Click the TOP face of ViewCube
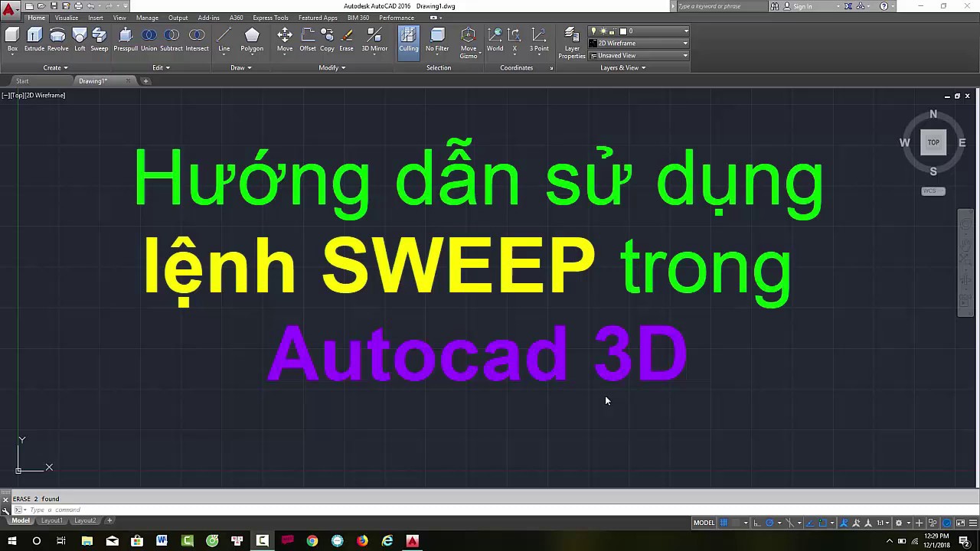This screenshot has height=551, width=980. pos(933,142)
